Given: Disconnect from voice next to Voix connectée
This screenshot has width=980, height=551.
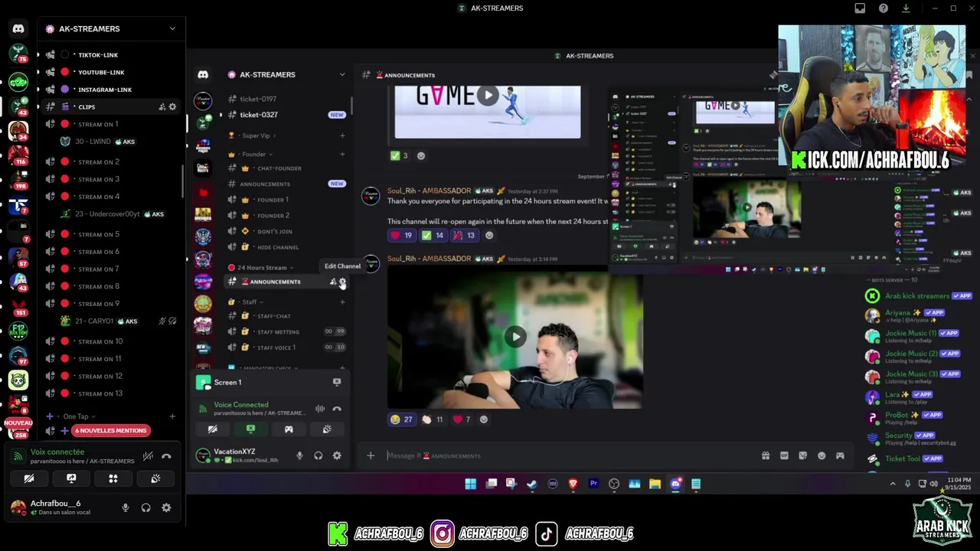Looking at the screenshot, I should point(166,457).
